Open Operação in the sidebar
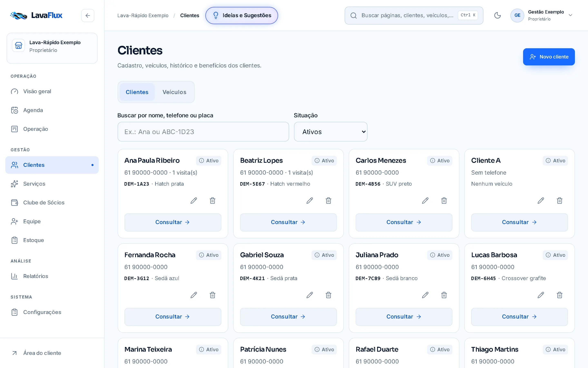Viewport: 588px width, 368px height. pos(52,129)
